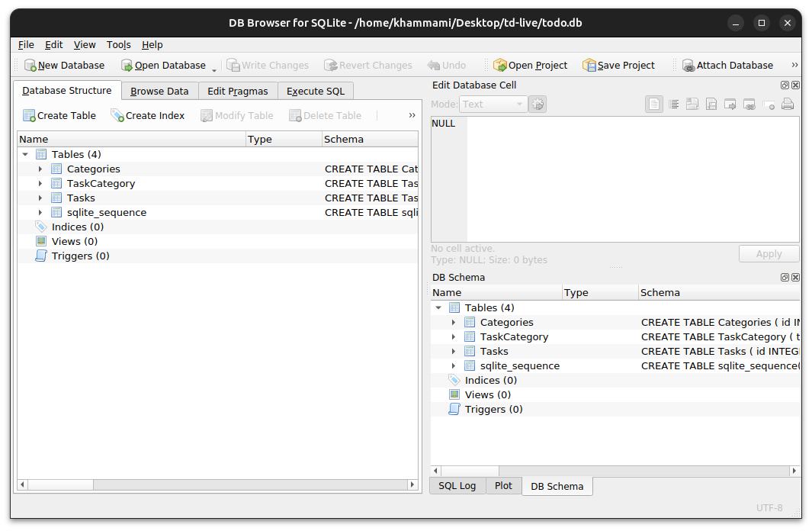812x531 pixels.
Task: Close the DB Schema dock panel
Action: click(x=795, y=278)
